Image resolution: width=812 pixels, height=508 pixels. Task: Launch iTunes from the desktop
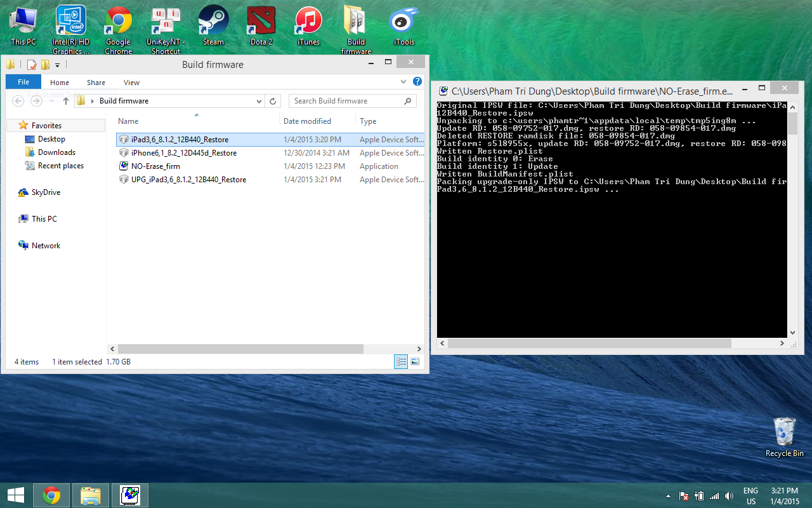pyautogui.click(x=308, y=25)
